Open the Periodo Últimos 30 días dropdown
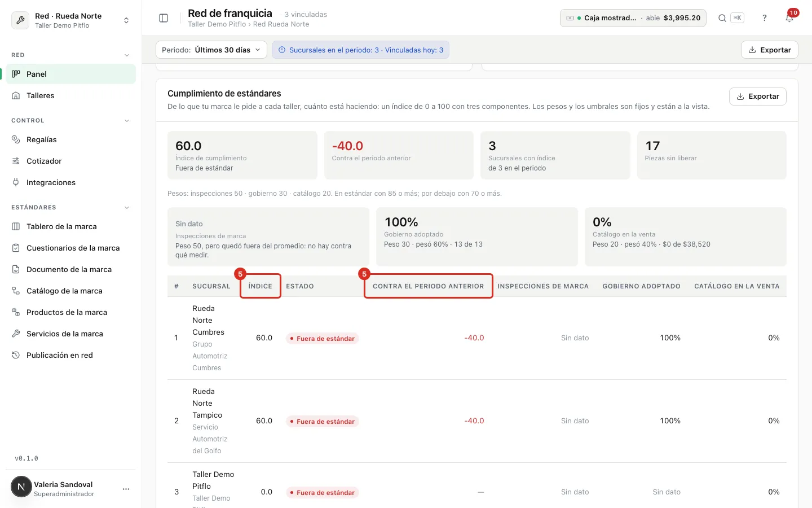The height and width of the screenshot is (508, 812). point(211,50)
